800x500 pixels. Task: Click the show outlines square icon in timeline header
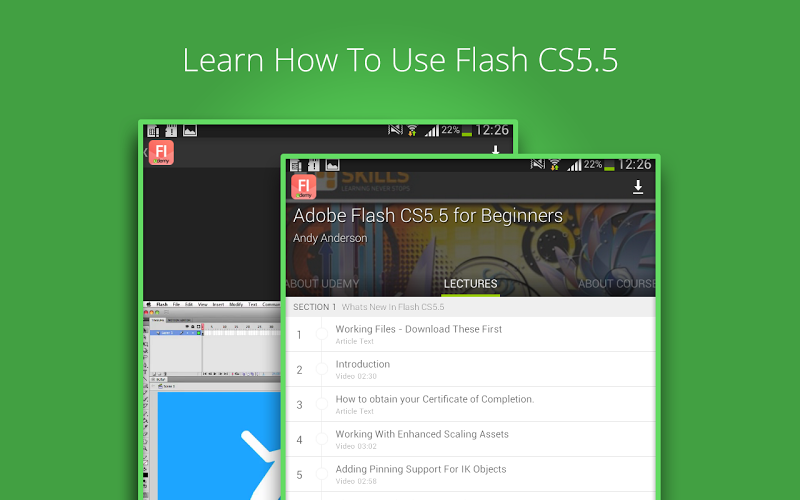[x=198, y=327]
